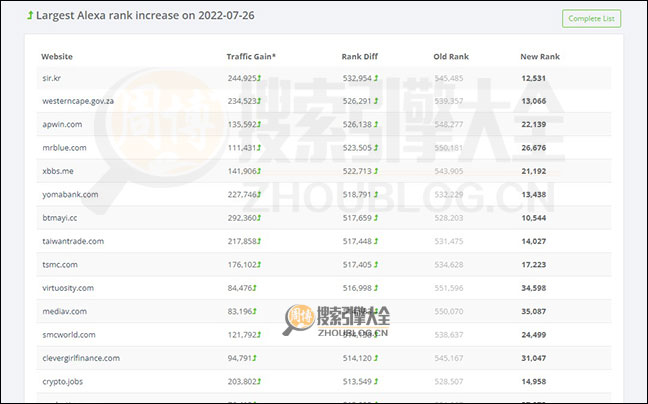Click new rank value 22,139
648x404 pixels.
(534, 124)
